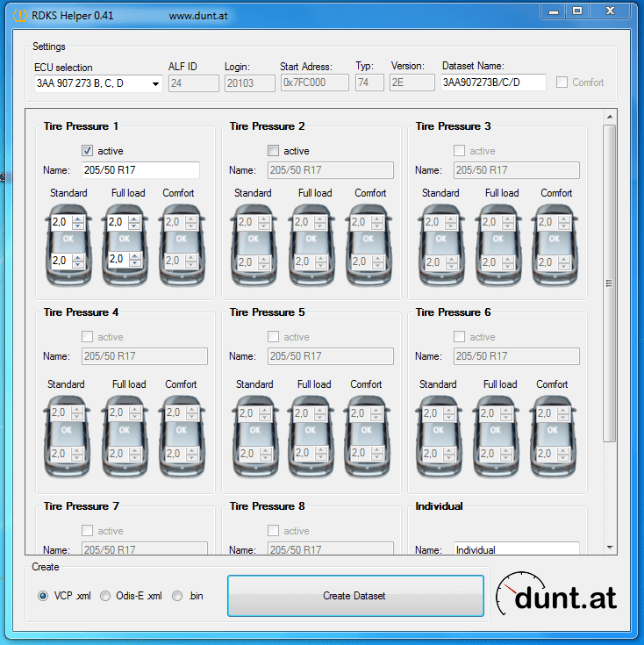Click the Comfort car icon in Tire Pressure 3
Viewport: 644px width, 645px height.
[x=555, y=245]
